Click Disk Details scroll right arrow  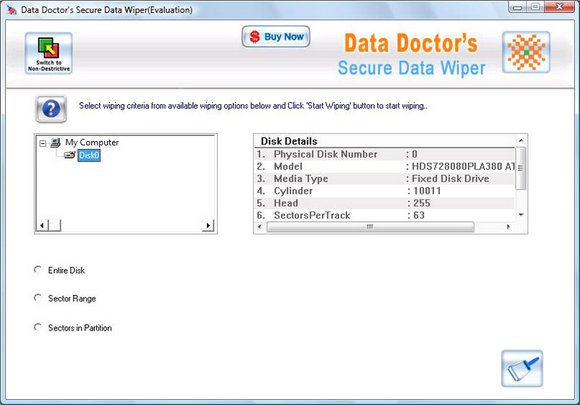509,227
